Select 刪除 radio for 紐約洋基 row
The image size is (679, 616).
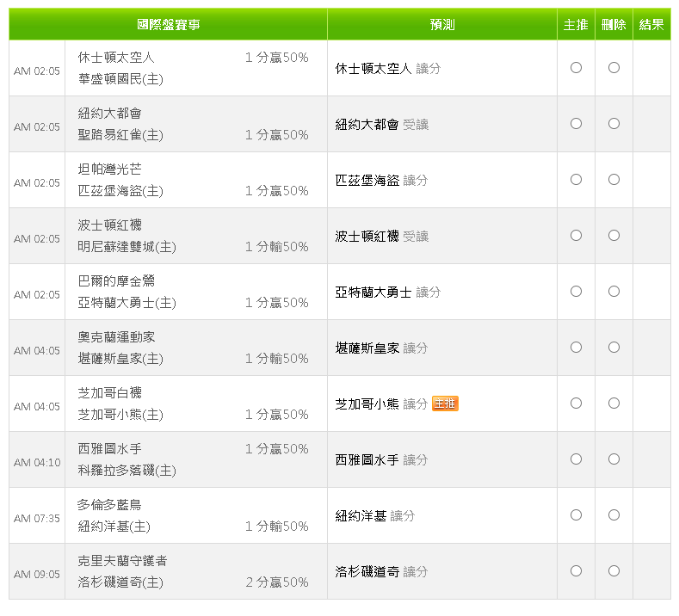coord(614,514)
